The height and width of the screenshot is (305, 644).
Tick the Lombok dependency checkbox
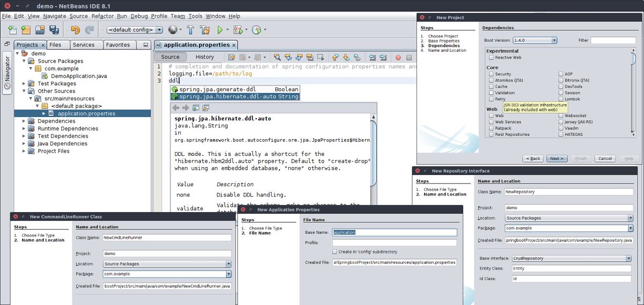pos(561,99)
